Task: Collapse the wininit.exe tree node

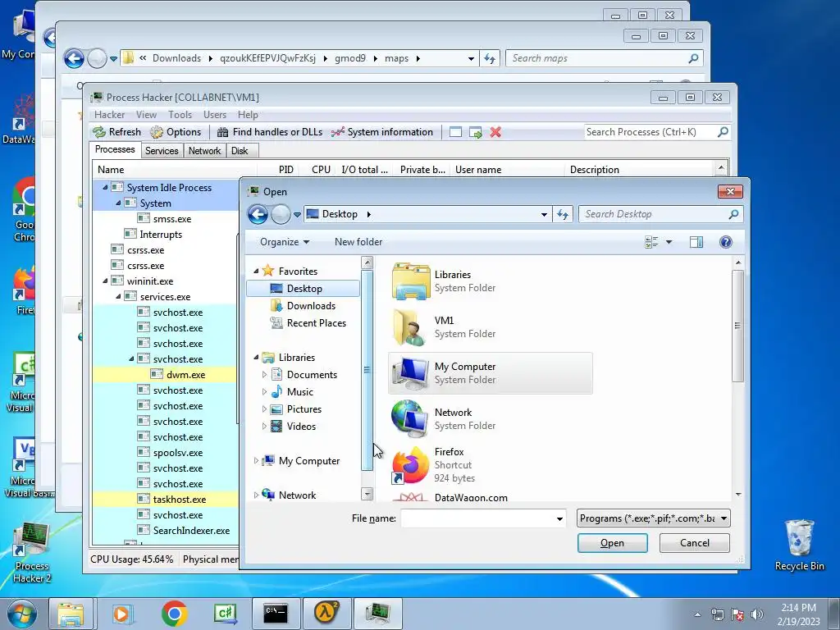Action: (105, 281)
